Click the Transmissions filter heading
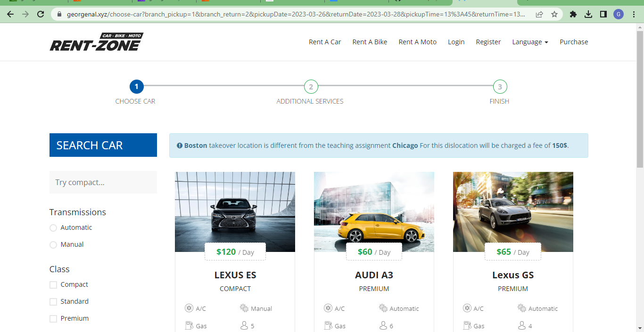Image resolution: width=644 pixels, height=332 pixels. pyautogui.click(x=78, y=212)
